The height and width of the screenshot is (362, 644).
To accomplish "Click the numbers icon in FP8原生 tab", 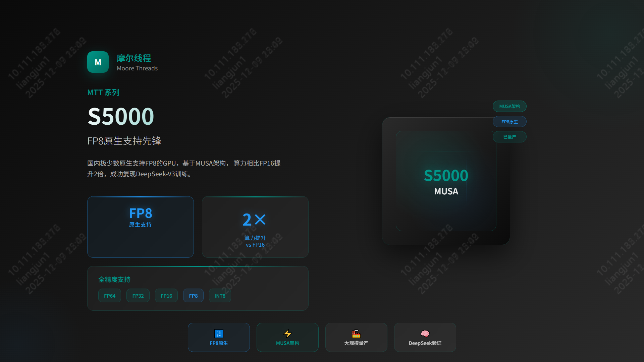I will point(219,334).
